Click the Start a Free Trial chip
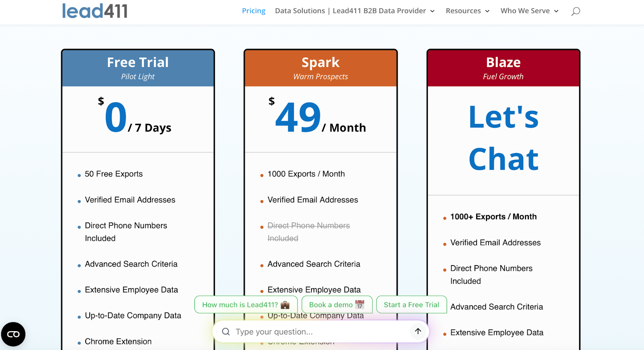644x350 pixels. 411,305
